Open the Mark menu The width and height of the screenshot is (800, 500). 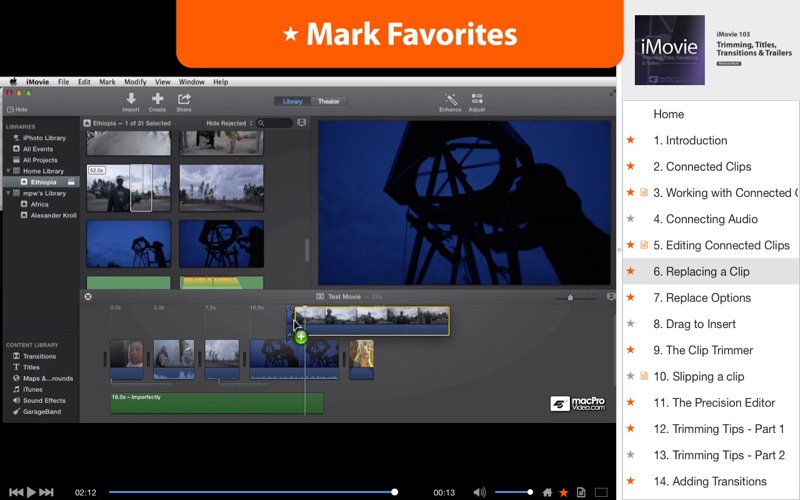(107, 82)
